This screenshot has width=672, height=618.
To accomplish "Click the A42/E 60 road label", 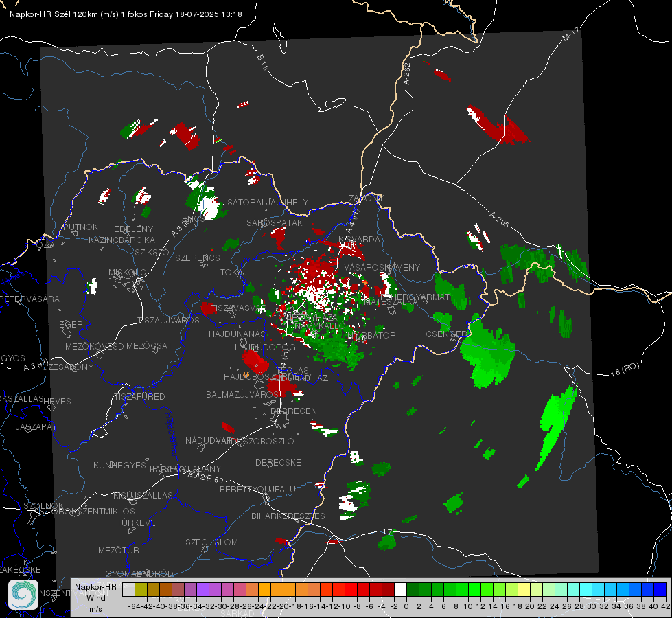I will point(206,477).
